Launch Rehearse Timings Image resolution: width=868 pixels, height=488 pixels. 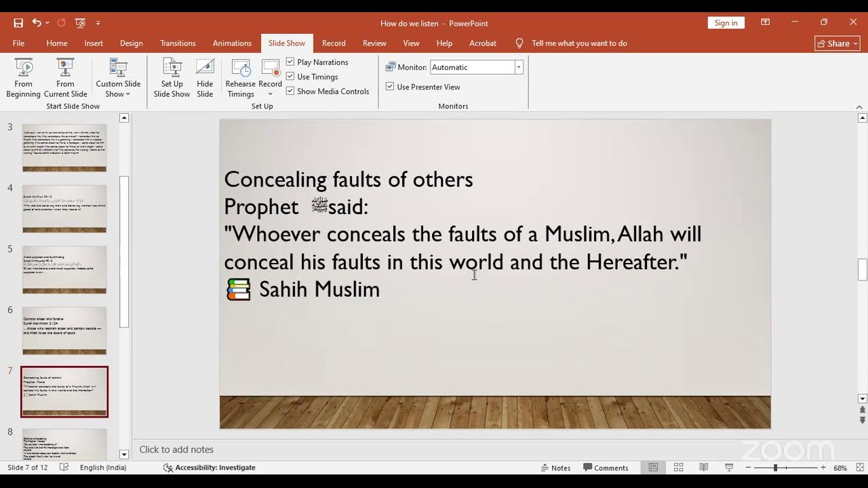241,78
